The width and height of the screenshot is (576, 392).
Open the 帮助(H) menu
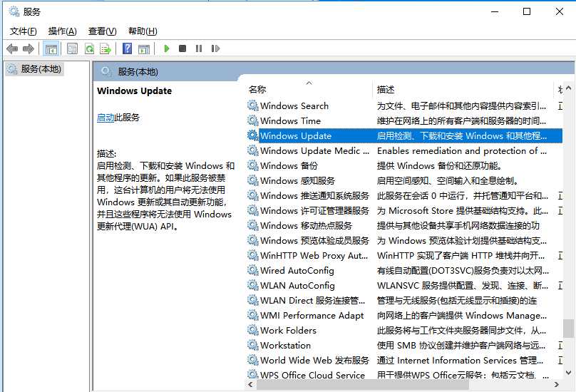tap(143, 31)
